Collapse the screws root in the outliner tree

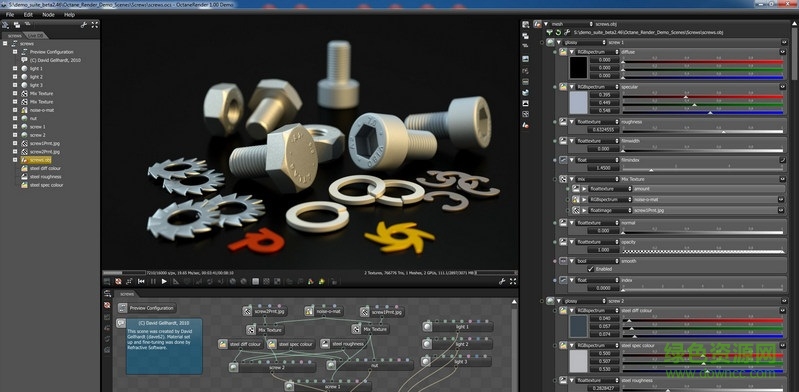5,44
